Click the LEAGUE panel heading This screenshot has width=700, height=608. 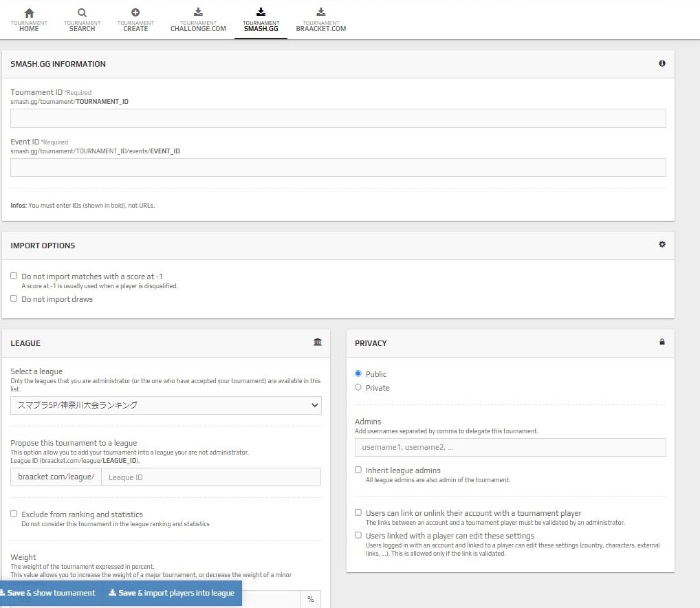25,343
